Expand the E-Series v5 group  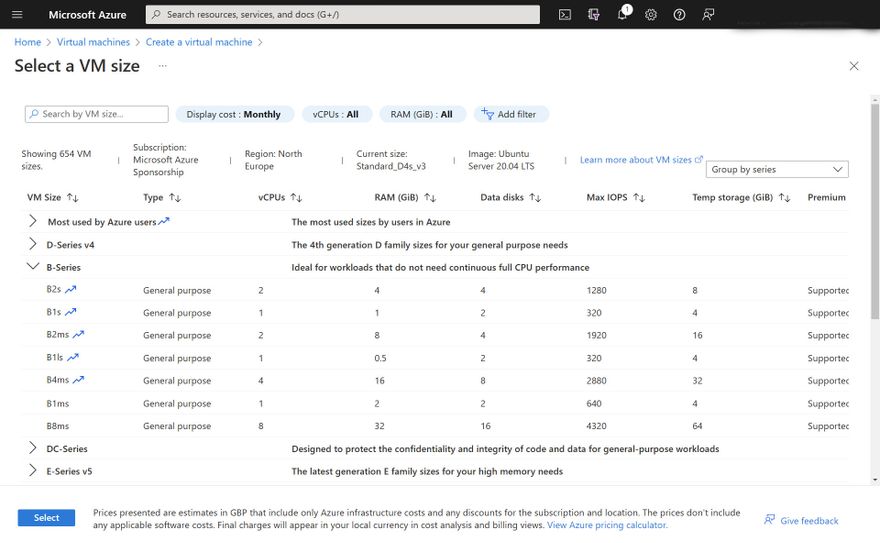(x=33, y=471)
